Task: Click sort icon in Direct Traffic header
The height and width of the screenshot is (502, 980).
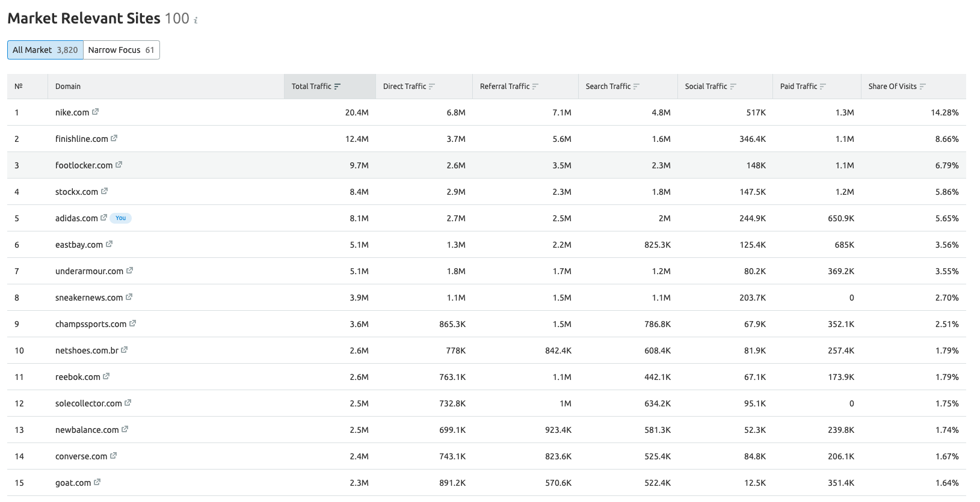Action: click(x=432, y=87)
